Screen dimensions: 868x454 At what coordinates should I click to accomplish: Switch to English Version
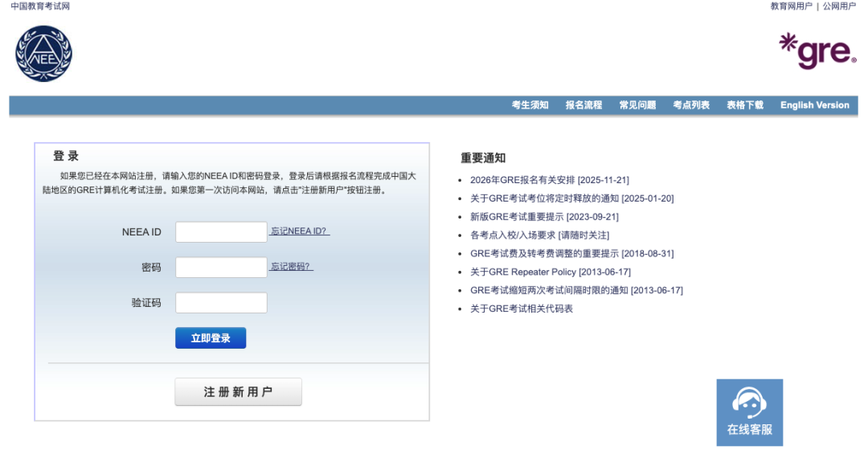(814, 105)
